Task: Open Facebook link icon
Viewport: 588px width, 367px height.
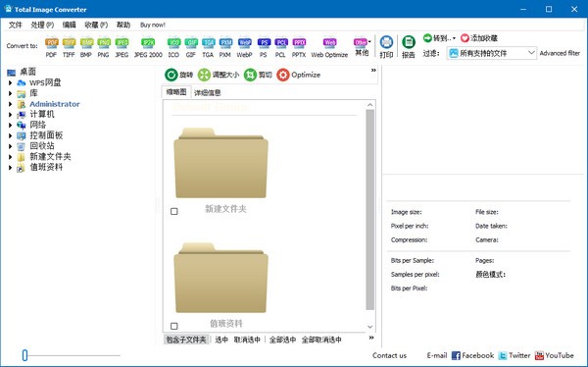Action: point(473,355)
